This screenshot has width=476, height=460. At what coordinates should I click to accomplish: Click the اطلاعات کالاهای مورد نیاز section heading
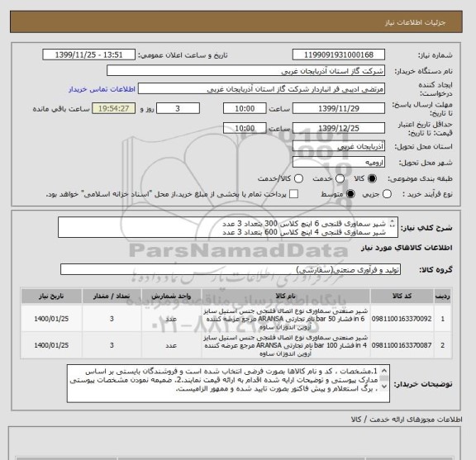407,248
